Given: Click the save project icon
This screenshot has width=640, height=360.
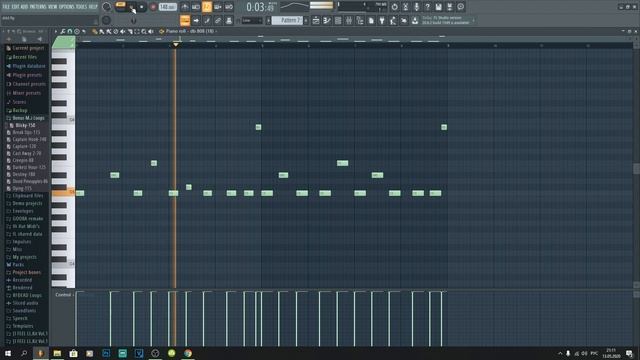Looking at the screenshot, I should tap(438, 7).
